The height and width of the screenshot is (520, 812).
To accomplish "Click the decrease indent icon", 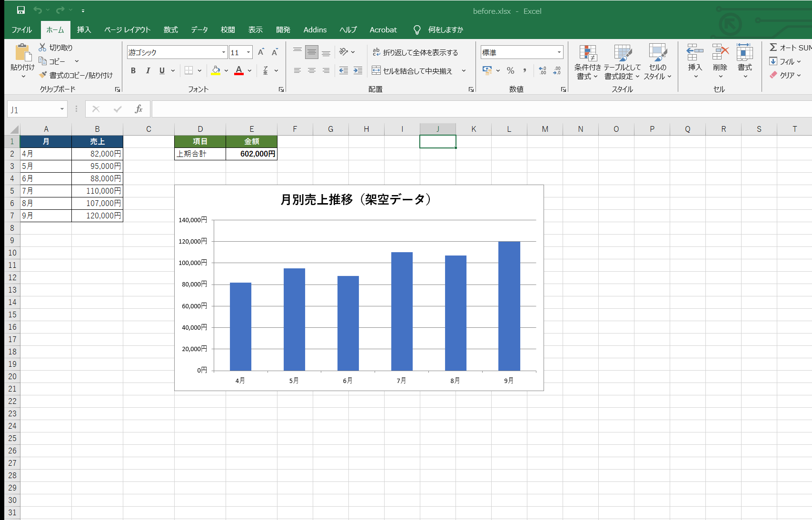I will tap(344, 70).
